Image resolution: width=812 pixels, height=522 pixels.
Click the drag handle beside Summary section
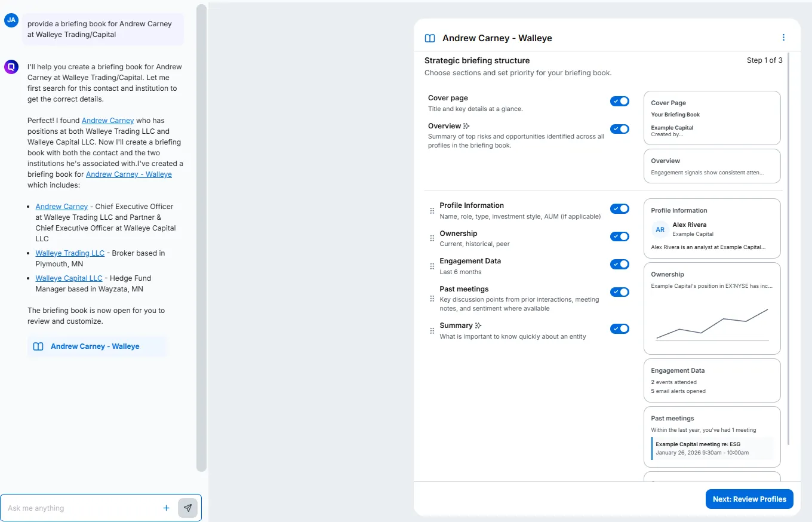pos(432,331)
